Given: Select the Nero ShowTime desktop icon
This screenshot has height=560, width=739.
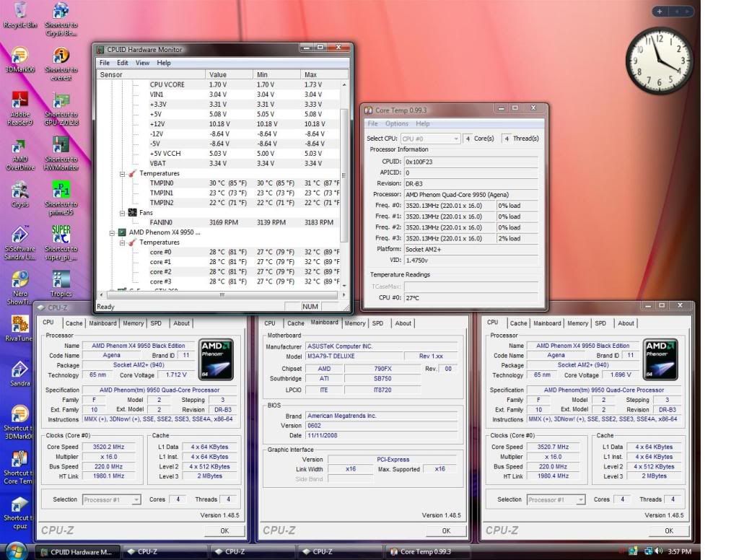Looking at the screenshot, I should click(x=19, y=288).
